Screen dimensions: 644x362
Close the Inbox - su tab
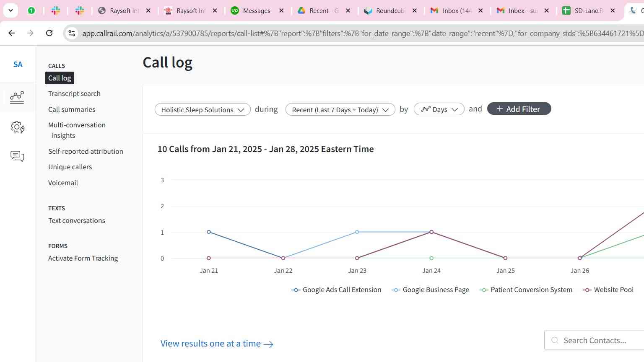[547, 10]
